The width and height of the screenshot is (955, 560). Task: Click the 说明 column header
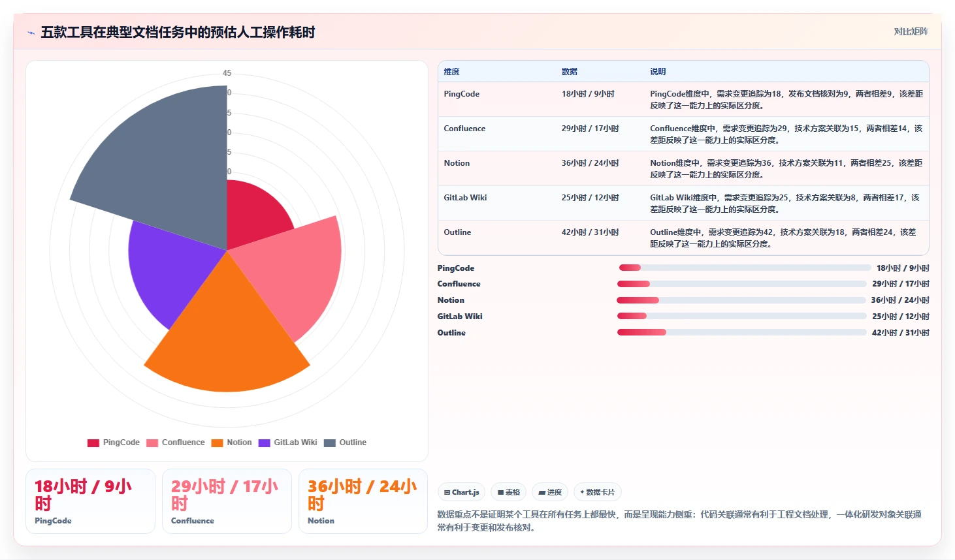coord(658,72)
